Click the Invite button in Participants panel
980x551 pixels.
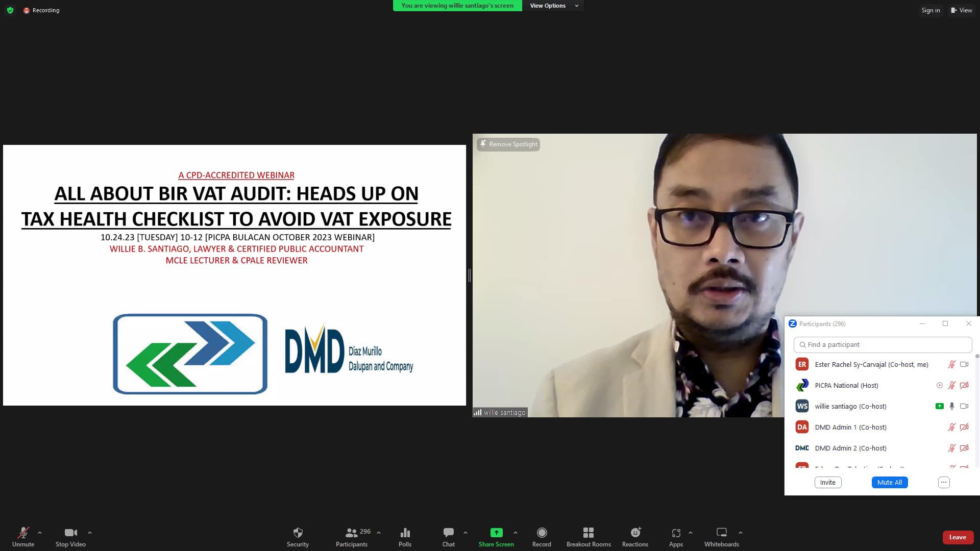pos(828,483)
